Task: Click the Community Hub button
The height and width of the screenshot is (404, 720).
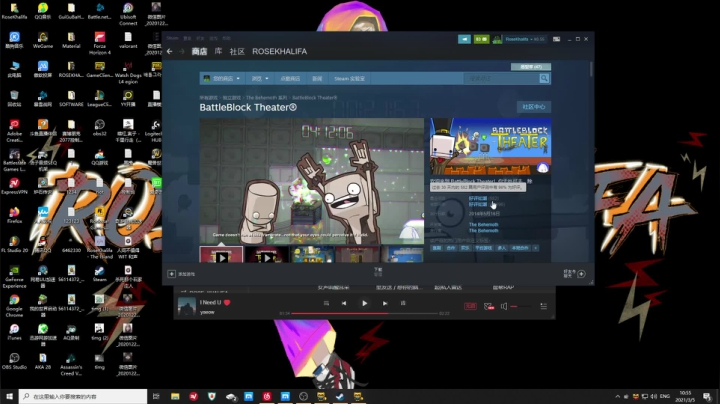Action: coord(534,107)
